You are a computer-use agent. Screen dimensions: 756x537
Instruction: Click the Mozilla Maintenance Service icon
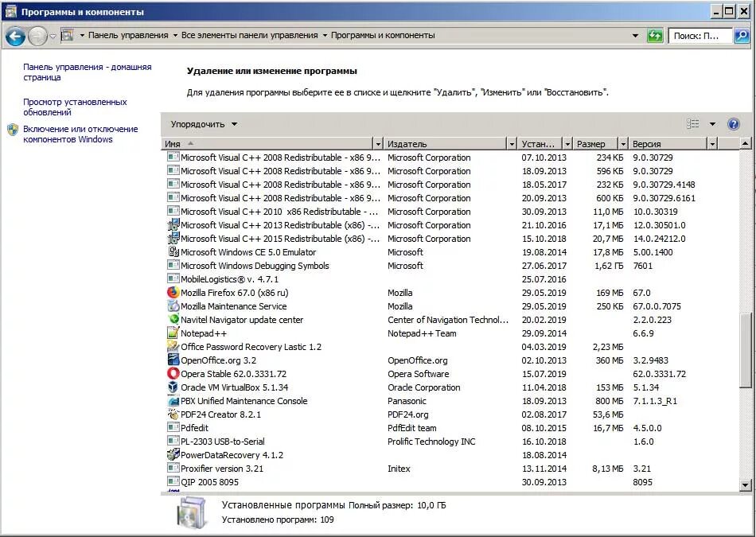pyautogui.click(x=173, y=306)
